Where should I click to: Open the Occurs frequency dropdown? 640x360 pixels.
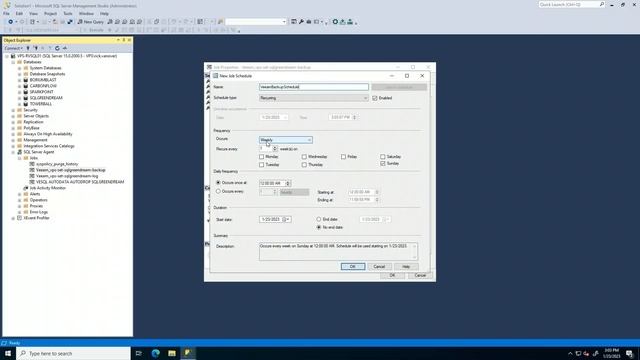tap(286, 140)
